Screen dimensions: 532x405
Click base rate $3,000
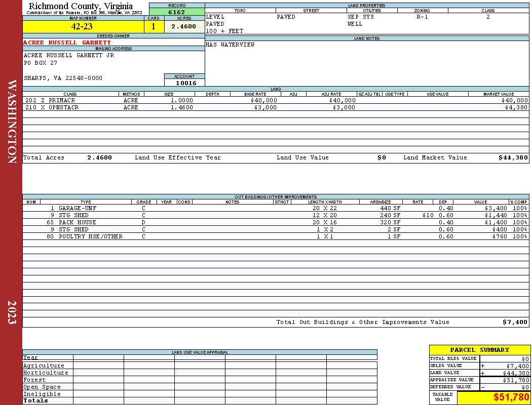click(265, 107)
